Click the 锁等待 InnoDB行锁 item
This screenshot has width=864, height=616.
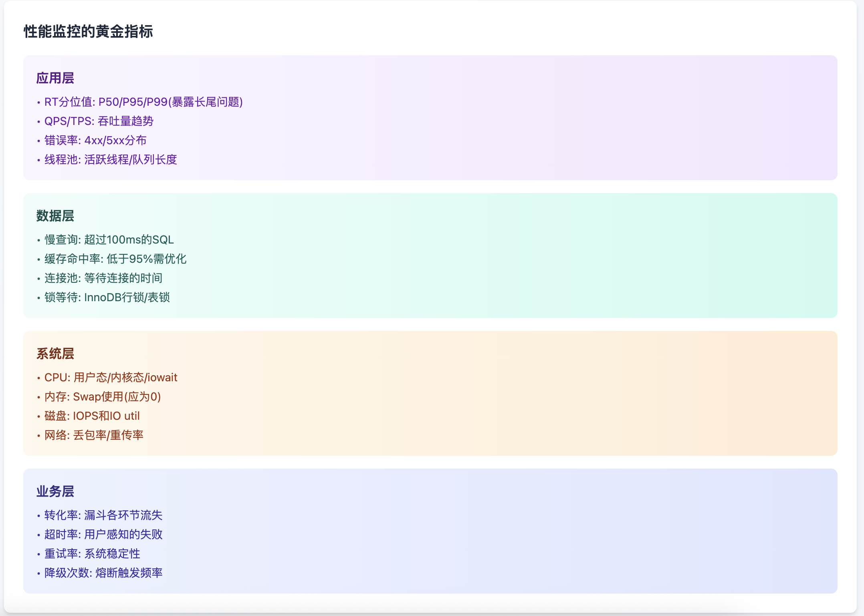[x=107, y=298]
